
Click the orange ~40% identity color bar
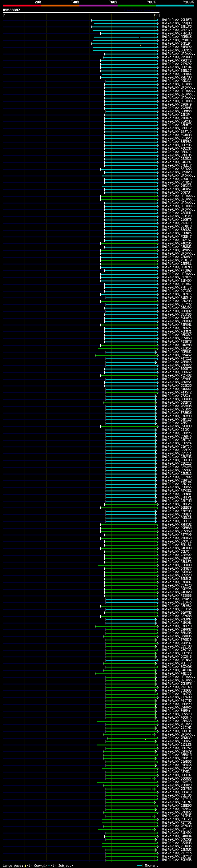(x=60, y=6)
